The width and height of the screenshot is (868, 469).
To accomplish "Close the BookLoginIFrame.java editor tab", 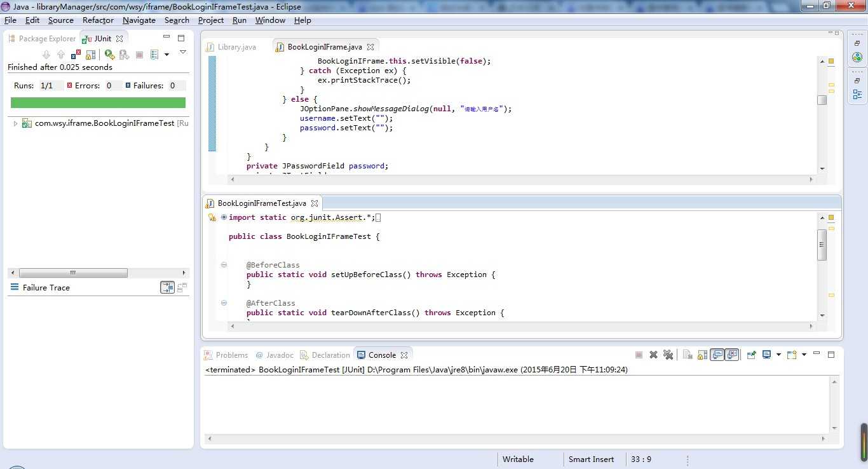I will coord(371,47).
